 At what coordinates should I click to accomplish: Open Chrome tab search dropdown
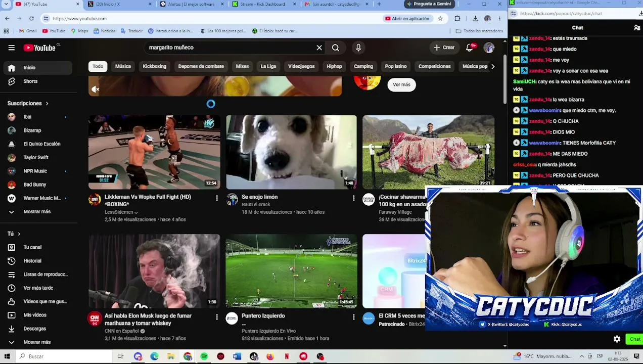pos(6,4)
